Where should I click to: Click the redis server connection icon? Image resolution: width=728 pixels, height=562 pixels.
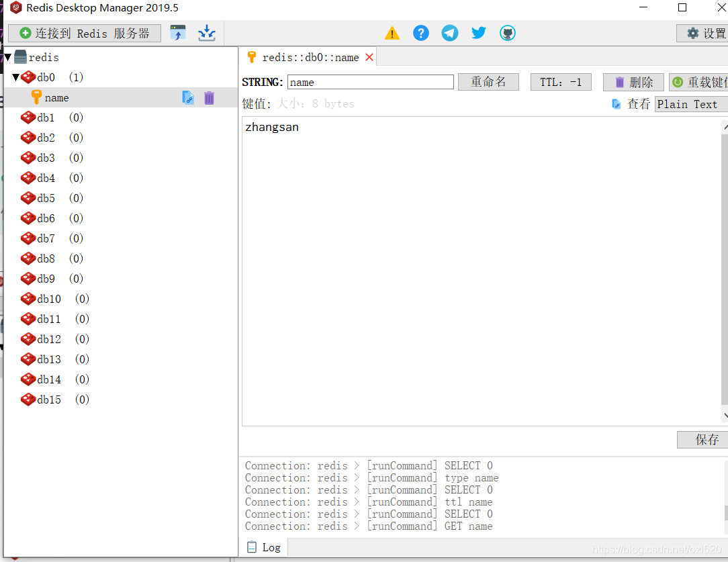pos(20,57)
